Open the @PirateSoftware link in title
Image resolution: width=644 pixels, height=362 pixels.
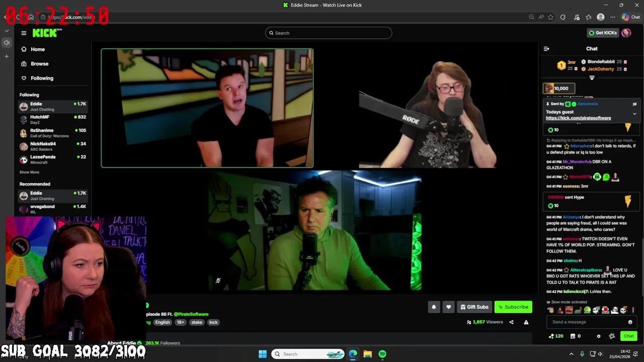click(x=191, y=314)
